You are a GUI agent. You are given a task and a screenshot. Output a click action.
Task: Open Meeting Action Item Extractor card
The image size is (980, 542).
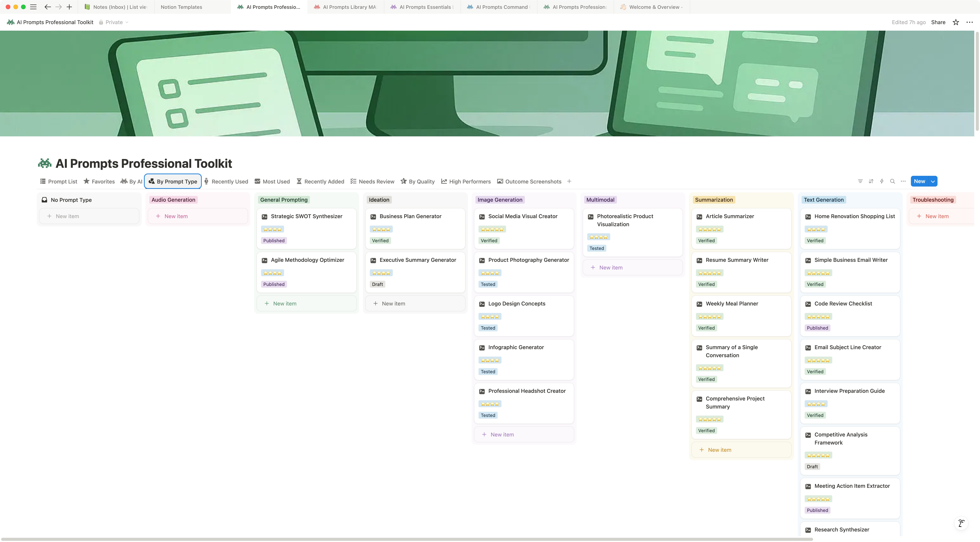coord(850,498)
